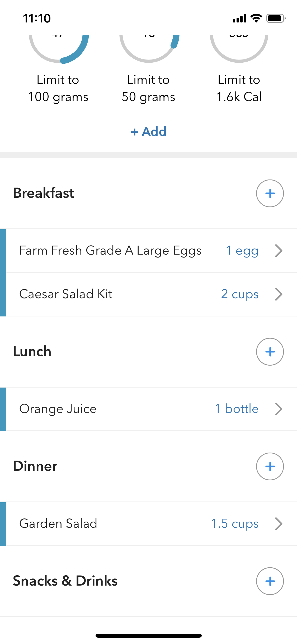Tap the cellular signal bars icon
Viewport: 297px width, 644px height.
coord(239,19)
